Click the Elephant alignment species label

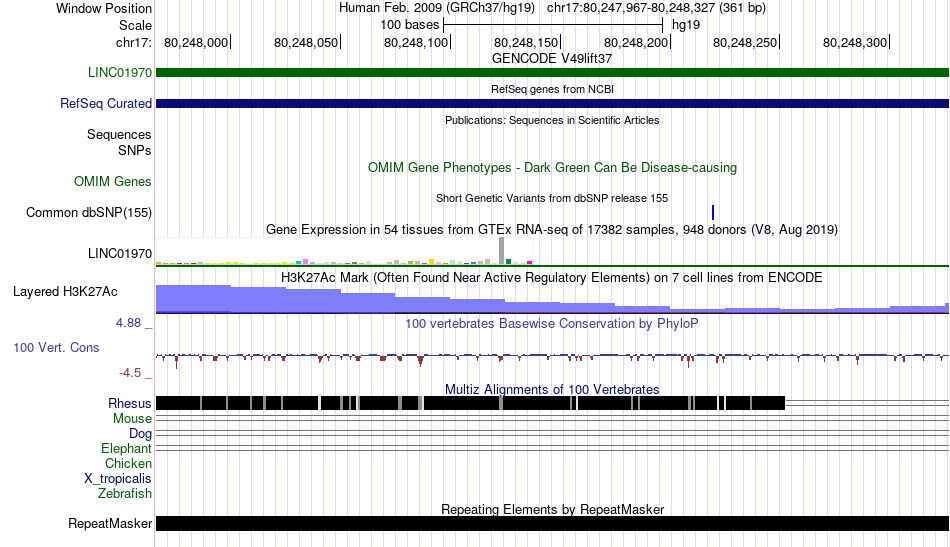(126, 449)
